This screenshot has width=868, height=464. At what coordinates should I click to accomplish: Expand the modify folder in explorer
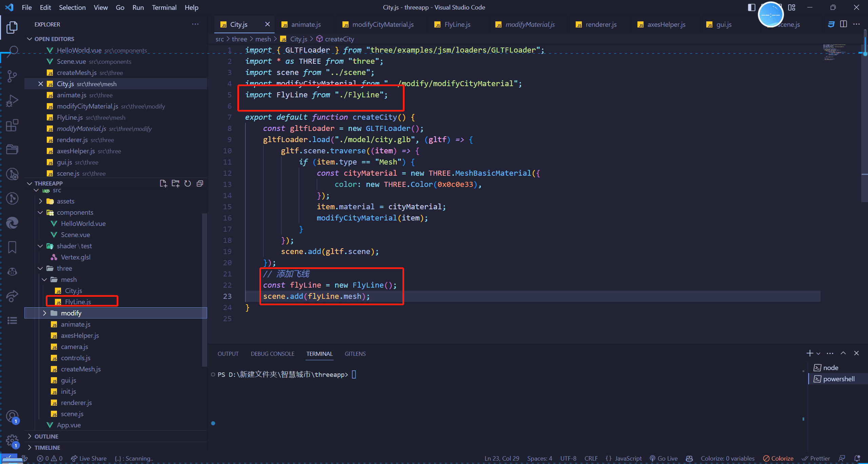45,313
